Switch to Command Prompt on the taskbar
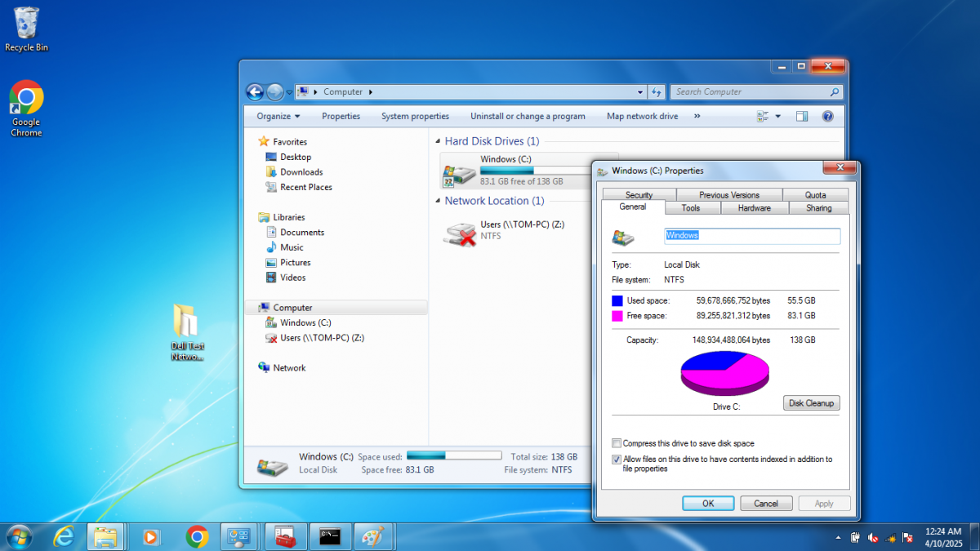Viewport: 980px width, 551px height. (x=330, y=536)
